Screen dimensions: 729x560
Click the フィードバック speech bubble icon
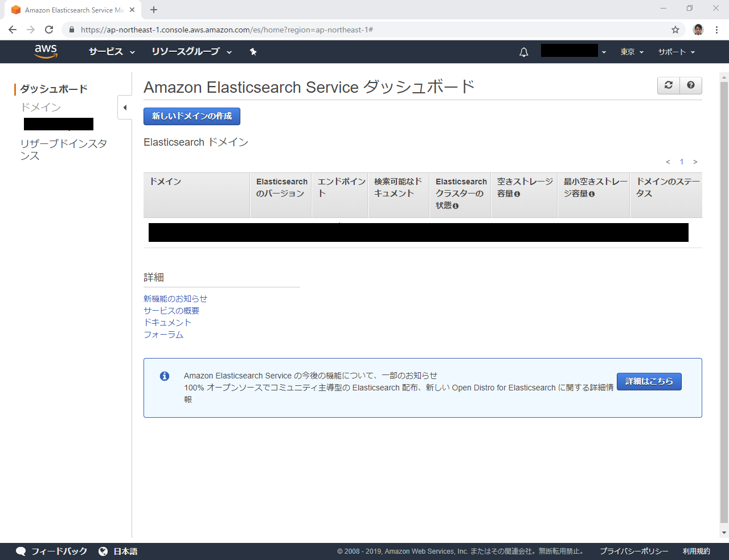(21, 551)
